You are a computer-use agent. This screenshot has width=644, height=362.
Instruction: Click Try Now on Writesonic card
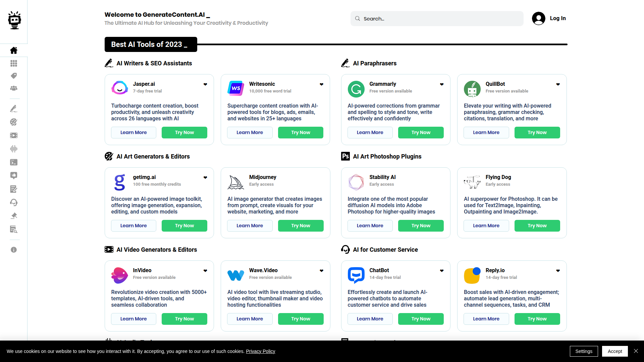pos(301,132)
